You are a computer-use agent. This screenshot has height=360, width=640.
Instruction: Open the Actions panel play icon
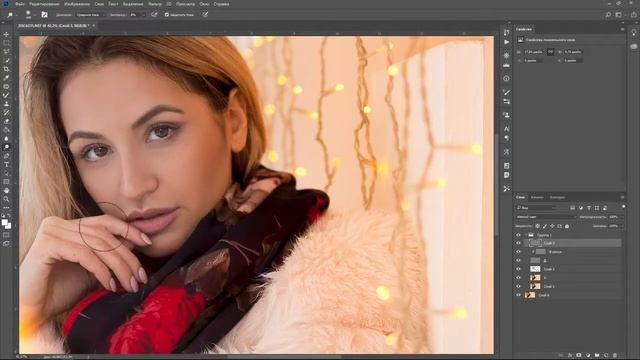point(507,42)
